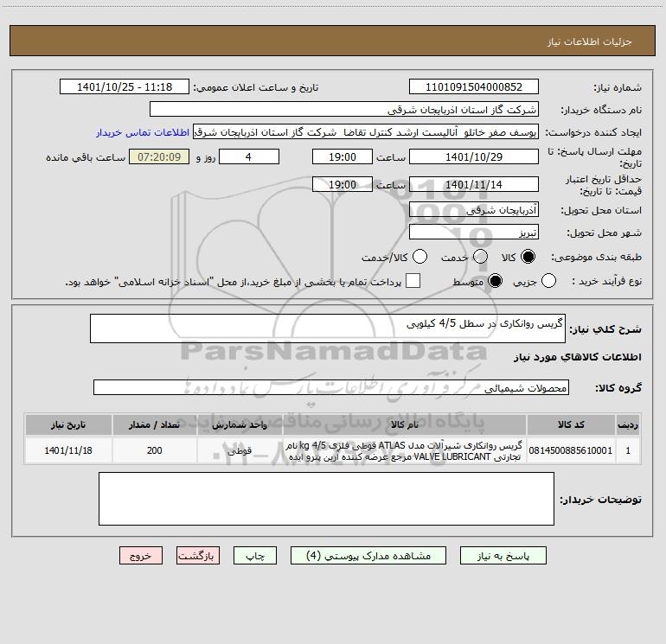This screenshot has height=644, width=666.
Task: Select the 'جزیی' purchase type radio
Action: (x=548, y=281)
